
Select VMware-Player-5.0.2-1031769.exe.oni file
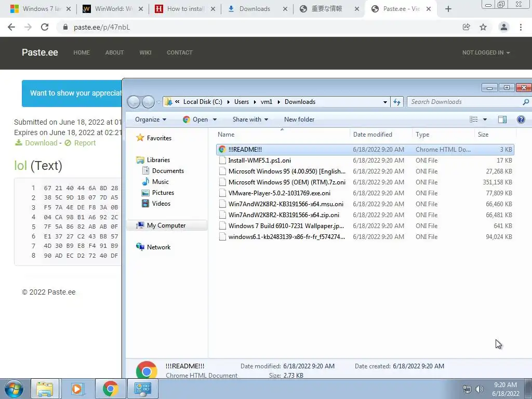point(365,193)
